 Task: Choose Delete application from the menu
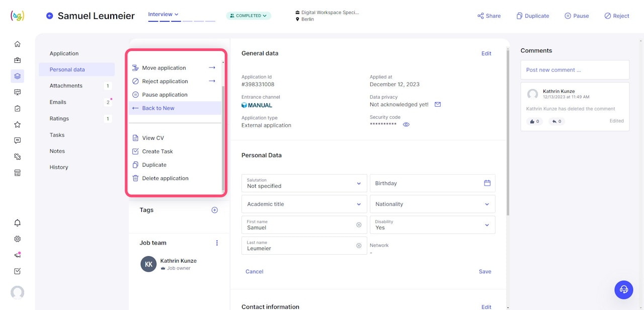tap(165, 178)
